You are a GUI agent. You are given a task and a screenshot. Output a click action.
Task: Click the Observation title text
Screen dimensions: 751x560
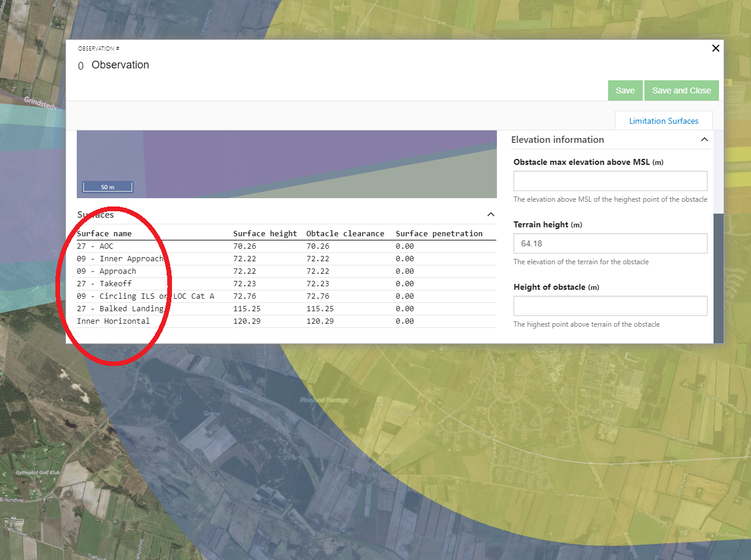[x=120, y=65]
